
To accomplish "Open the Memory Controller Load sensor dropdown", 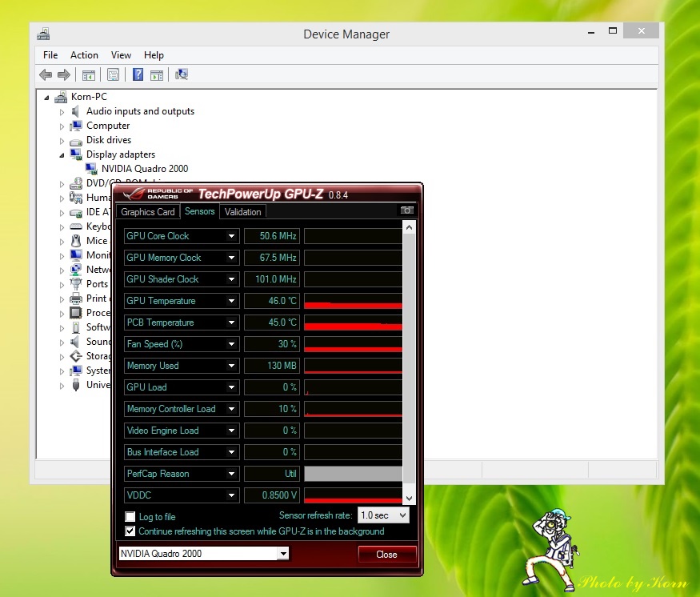I will [x=231, y=409].
